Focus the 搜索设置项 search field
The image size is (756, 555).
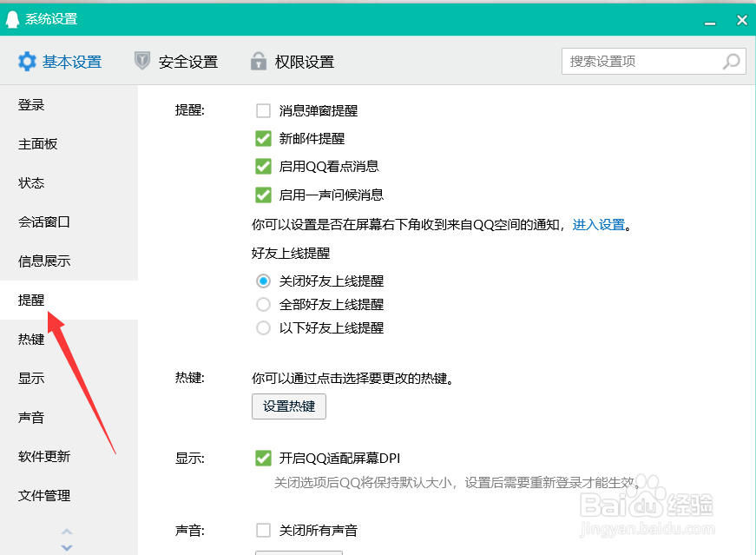coord(654,62)
